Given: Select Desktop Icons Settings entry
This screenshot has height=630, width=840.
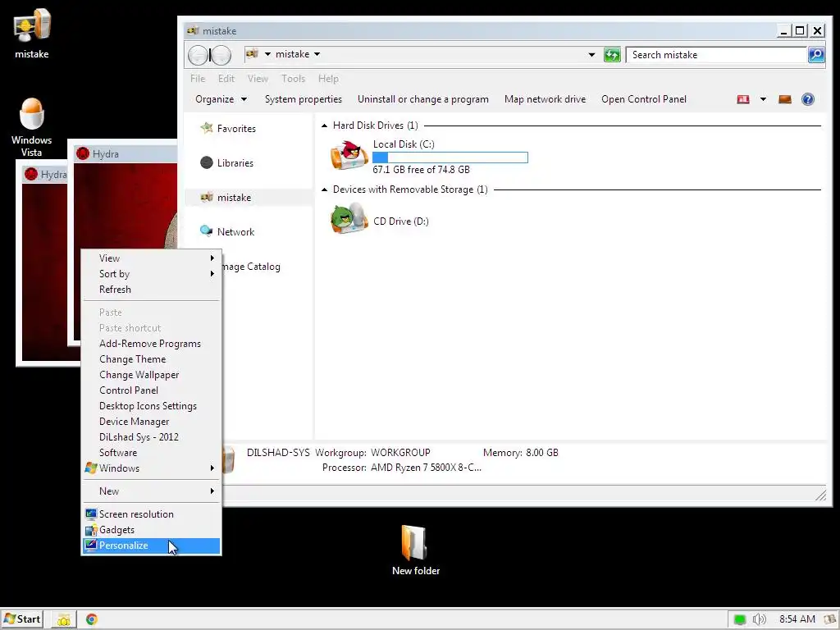Looking at the screenshot, I should pos(151,406).
